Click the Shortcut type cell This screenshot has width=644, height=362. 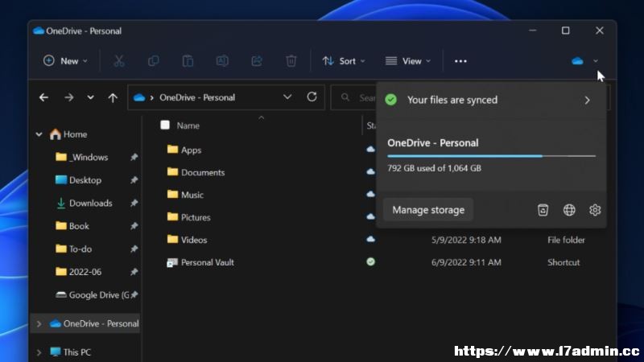(x=563, y=263)
